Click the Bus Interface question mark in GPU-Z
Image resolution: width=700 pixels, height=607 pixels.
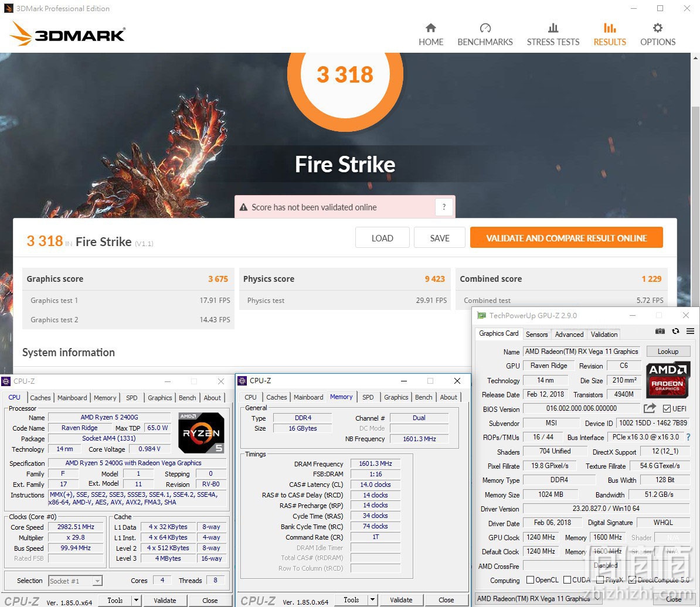click(x=688, y=437)
